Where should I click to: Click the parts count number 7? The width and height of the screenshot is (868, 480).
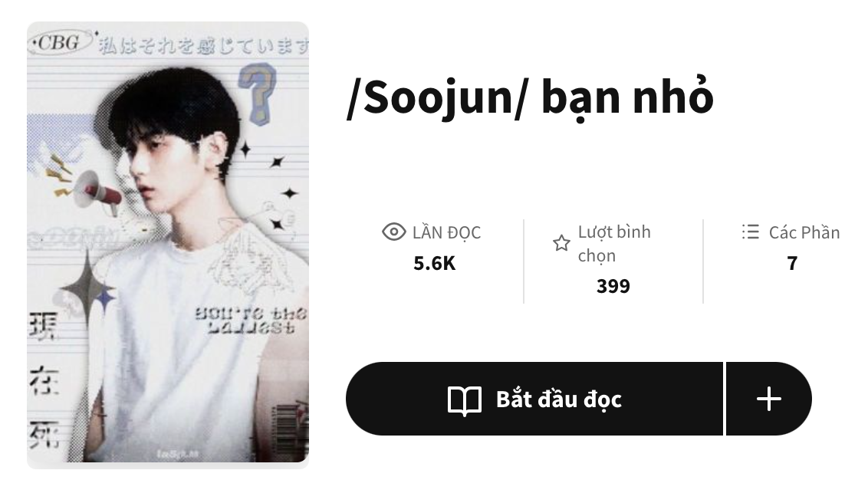pyautogui.click(x=792, y=264)
